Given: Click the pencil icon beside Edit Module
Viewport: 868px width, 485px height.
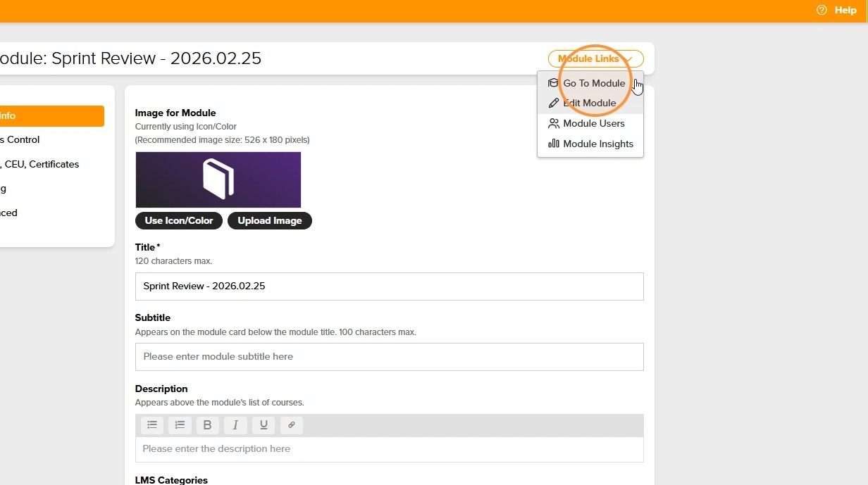Looking at the screenshot, I should [x=553, y=103].
